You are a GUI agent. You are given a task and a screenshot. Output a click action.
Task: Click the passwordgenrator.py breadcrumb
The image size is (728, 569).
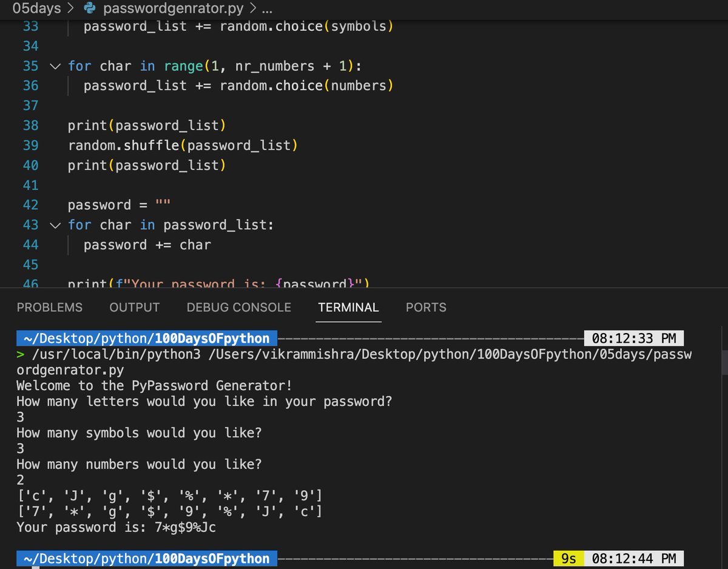[x=173, y=8]
